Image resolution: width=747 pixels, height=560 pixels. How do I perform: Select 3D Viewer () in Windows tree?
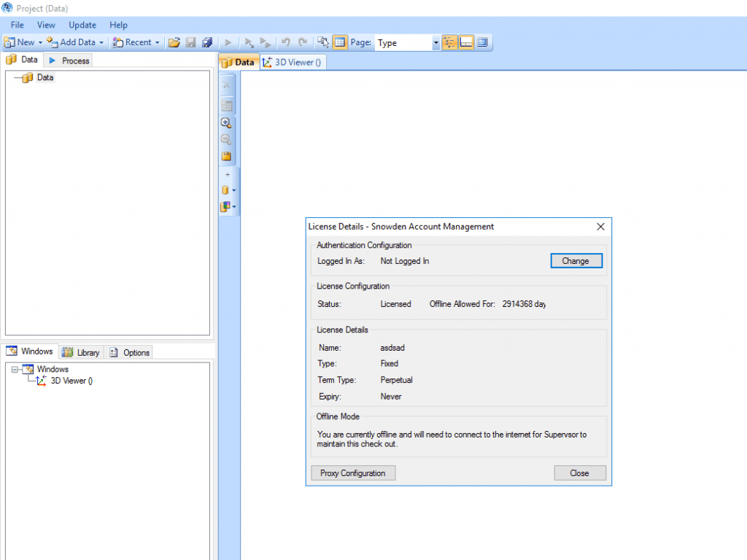pyautogui.click(x=71, y=381)
